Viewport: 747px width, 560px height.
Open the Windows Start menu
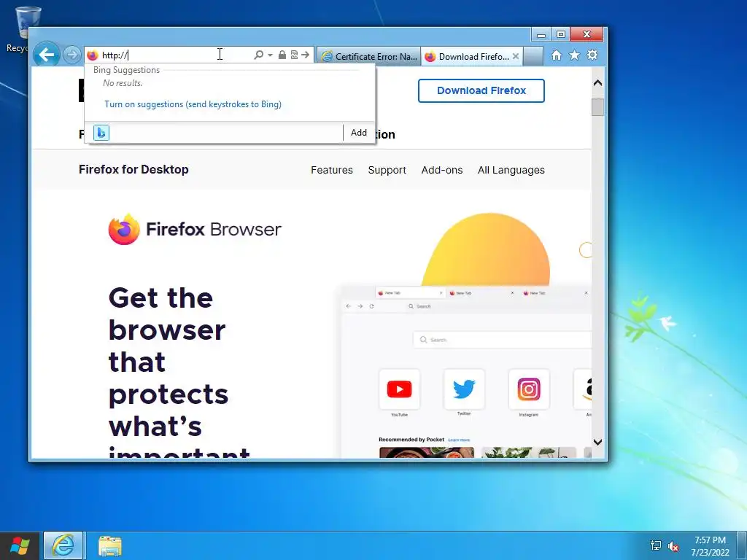click(x=20, y=545)
